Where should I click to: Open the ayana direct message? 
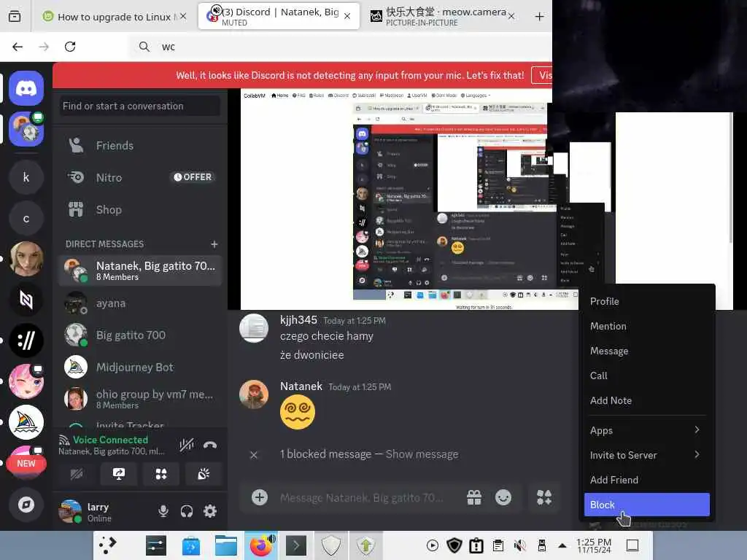(x=141, y=303)
